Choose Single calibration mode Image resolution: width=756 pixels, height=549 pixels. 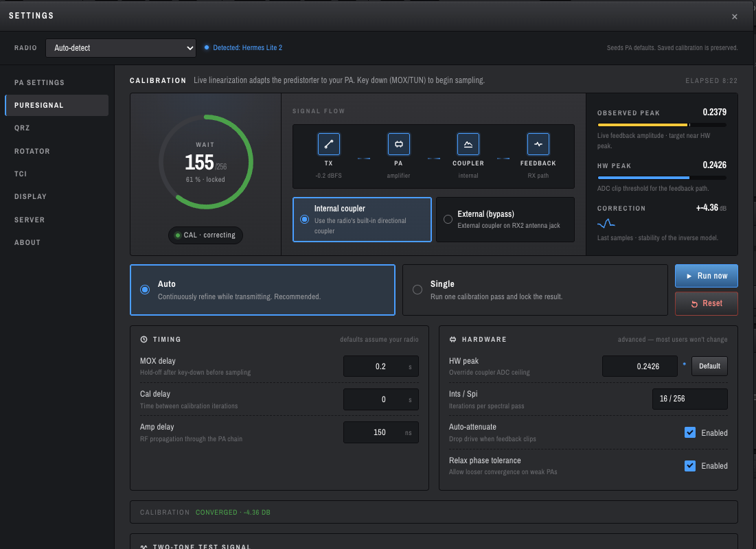[535, 290]
